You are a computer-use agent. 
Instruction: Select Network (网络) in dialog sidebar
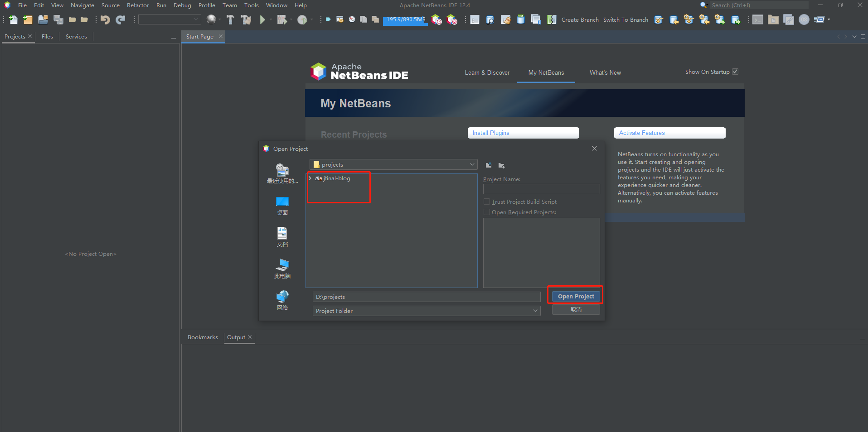pyautogui.click(x=282, y=300)
